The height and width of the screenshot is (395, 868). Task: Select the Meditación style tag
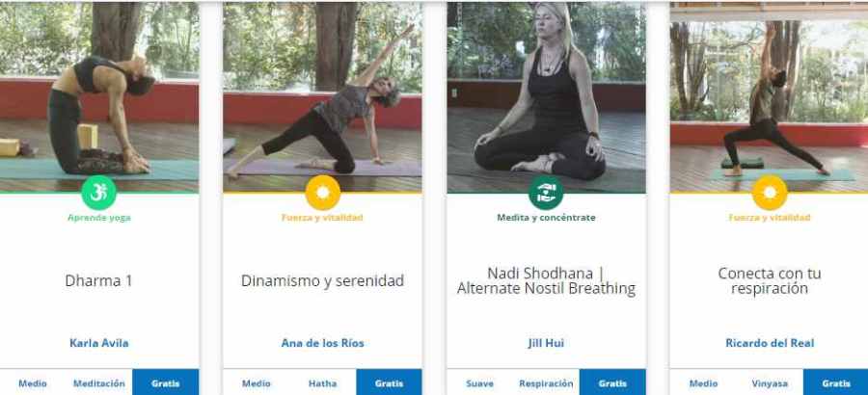99,383
